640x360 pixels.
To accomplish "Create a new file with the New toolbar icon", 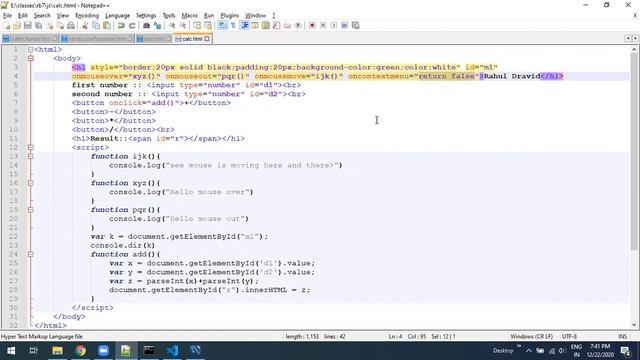I will pos(7,25).
